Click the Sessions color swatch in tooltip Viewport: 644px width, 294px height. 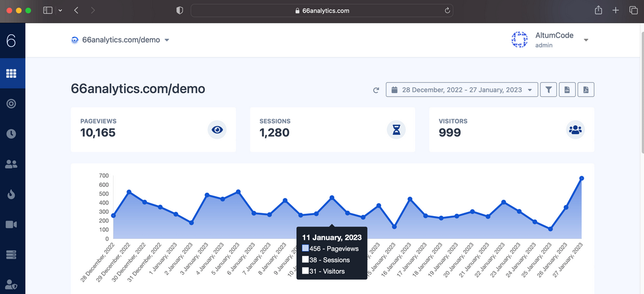click(x=305, y=259)
